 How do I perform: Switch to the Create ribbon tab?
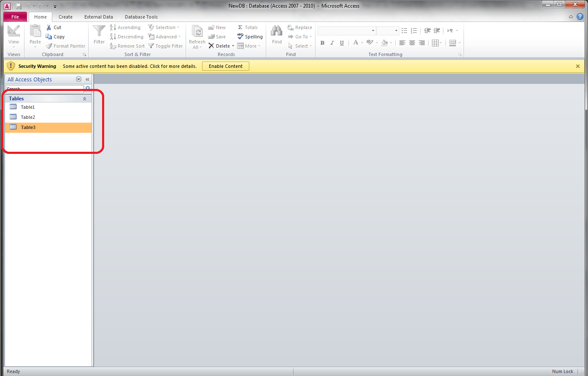[x=65, y=17]
